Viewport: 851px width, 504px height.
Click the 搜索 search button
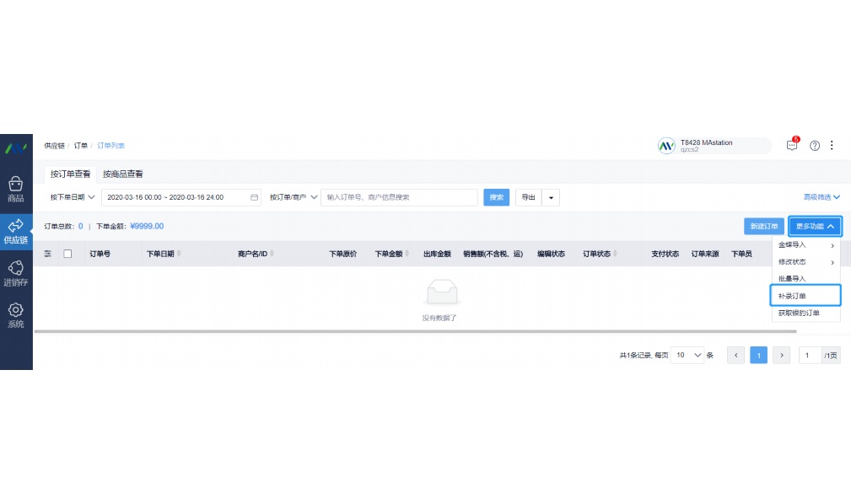496,196
